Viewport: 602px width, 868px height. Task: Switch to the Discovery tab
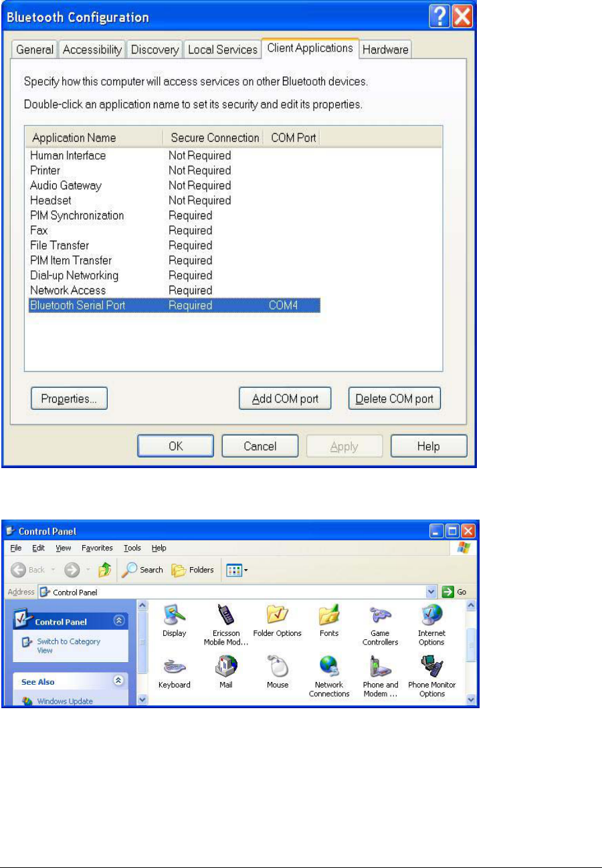point(155,49)
